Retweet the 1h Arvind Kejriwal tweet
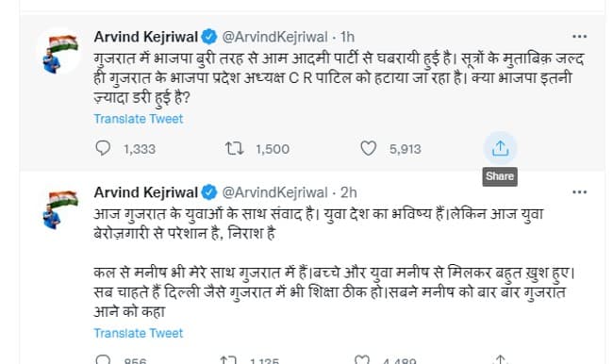Viewport: 613px width, 364px height. tap(234, 149)
